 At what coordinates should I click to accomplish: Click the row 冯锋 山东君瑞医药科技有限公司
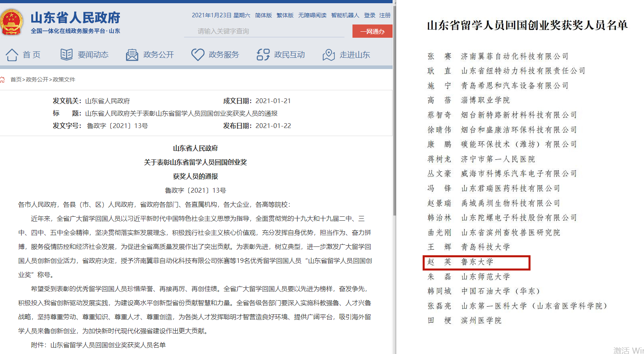[x=494, y=188]
